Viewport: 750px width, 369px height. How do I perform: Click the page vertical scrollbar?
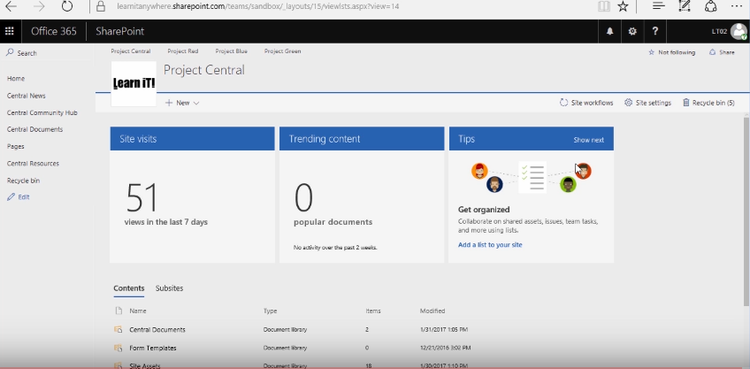(x=747, y=211)
